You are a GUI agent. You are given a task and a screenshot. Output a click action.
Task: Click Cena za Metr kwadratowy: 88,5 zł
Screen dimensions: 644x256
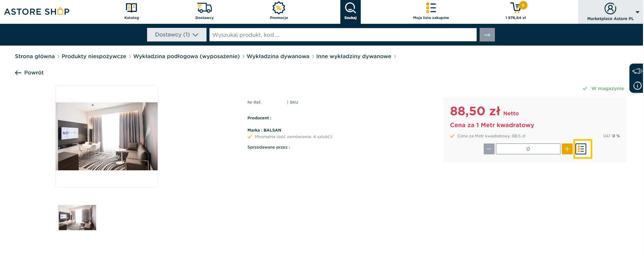(491, 136)
